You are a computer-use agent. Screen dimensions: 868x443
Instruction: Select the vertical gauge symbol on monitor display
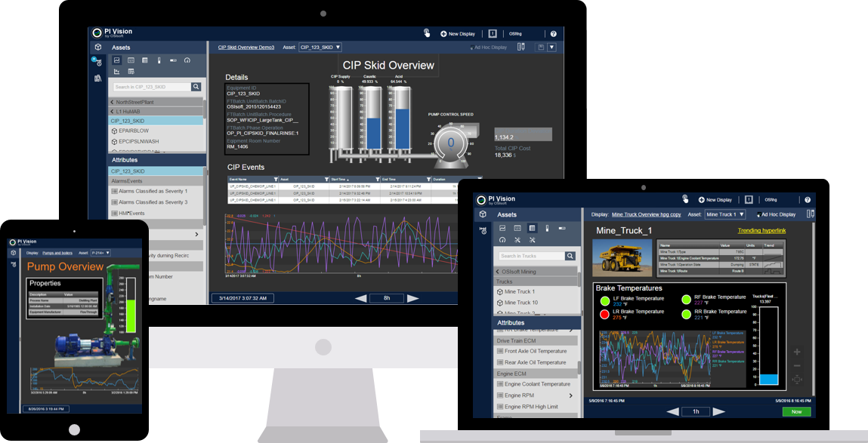[x=159, y=60]
